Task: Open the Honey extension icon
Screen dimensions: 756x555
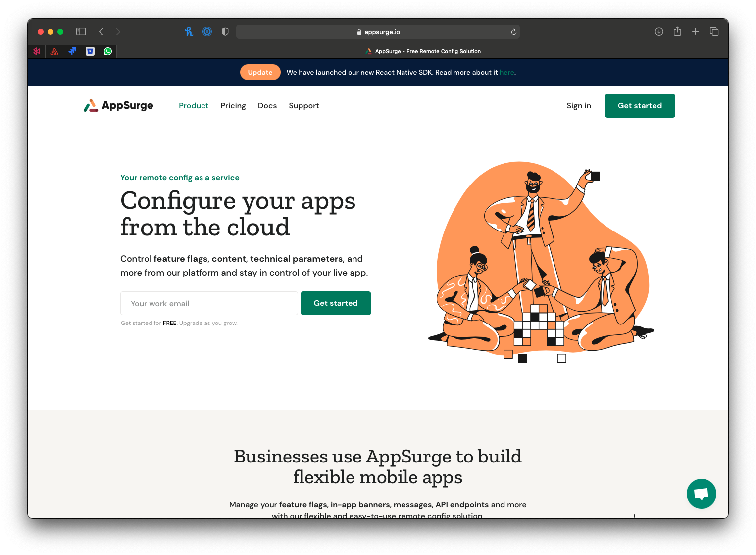Action: point(189,32)
